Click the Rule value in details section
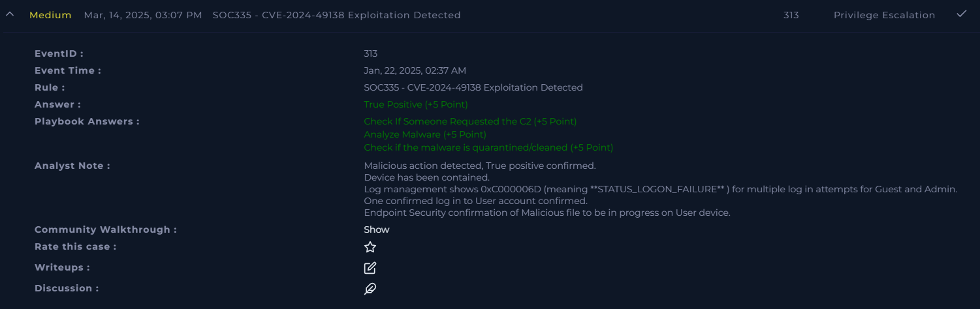Viewport: 980px width, 309px height. [473, 87]
